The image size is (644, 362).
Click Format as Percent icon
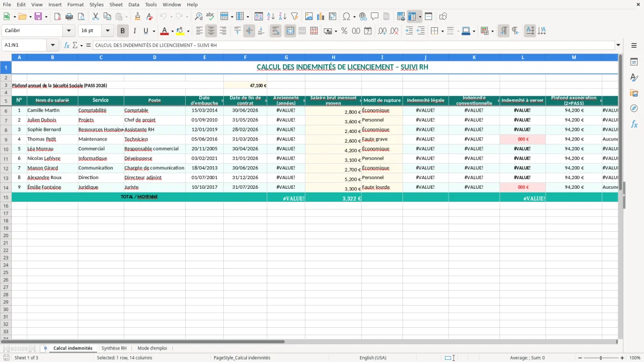point(345,31)
